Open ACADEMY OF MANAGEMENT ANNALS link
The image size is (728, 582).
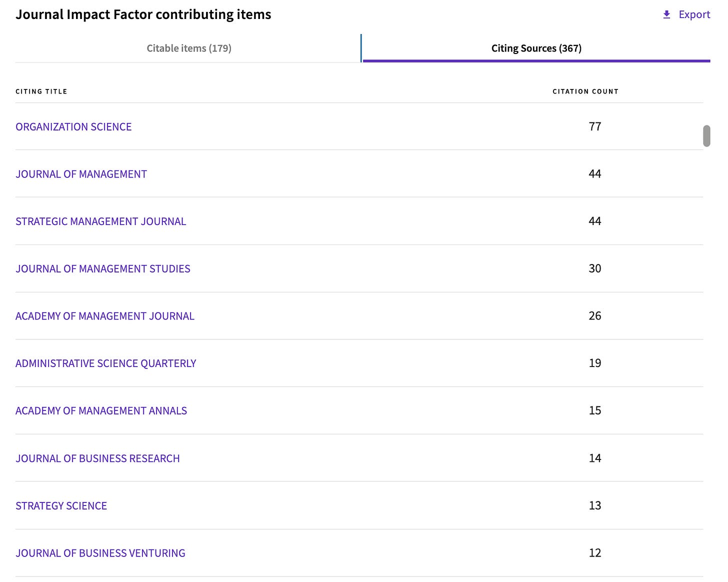101,411
